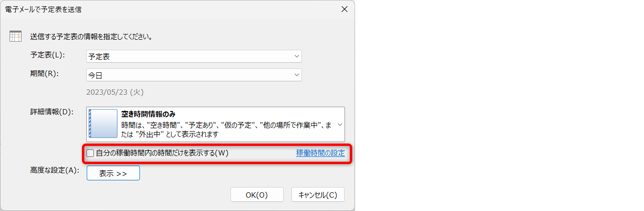644x211 pixels.
Task: Click the 予定表(L): field label
Action: 47,55
